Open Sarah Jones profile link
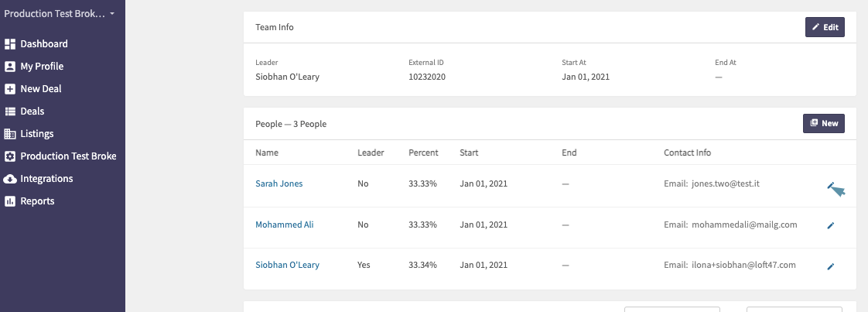 click(279, 183)
